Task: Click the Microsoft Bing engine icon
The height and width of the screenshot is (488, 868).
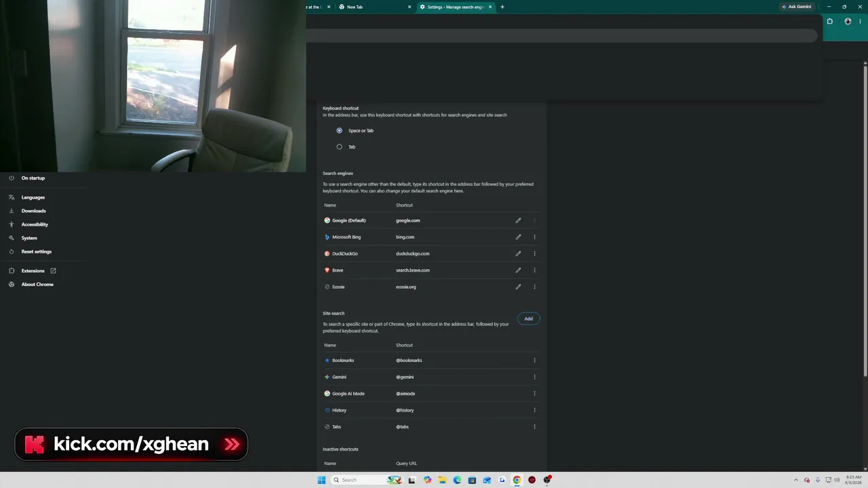Action: tap(327, 237)
